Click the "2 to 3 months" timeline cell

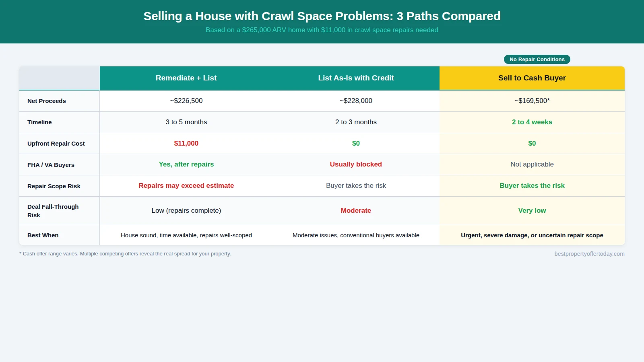(x=356, y=122)
